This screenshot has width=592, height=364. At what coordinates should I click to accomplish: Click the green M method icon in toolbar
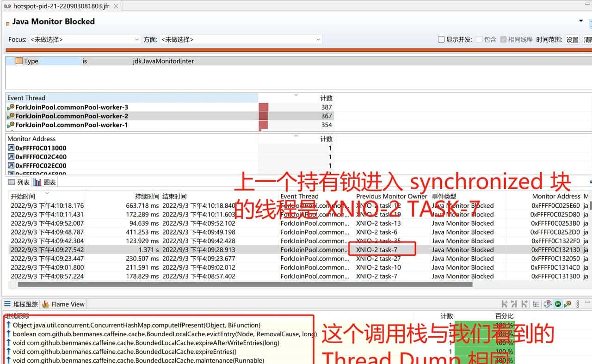558,304
